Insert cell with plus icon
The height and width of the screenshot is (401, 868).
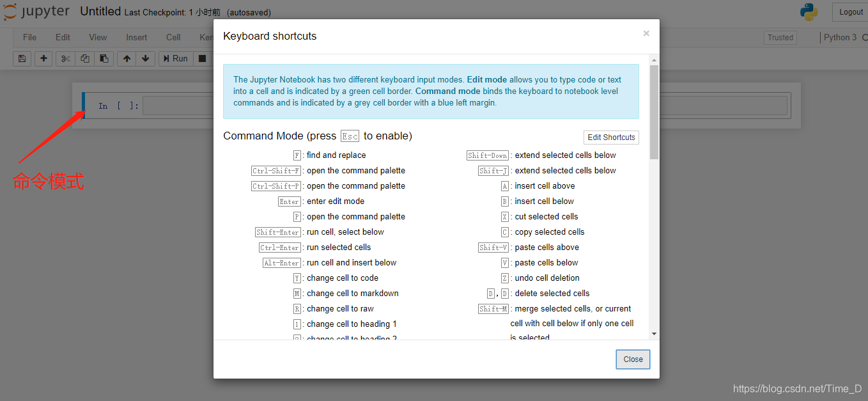click(43, 58)
